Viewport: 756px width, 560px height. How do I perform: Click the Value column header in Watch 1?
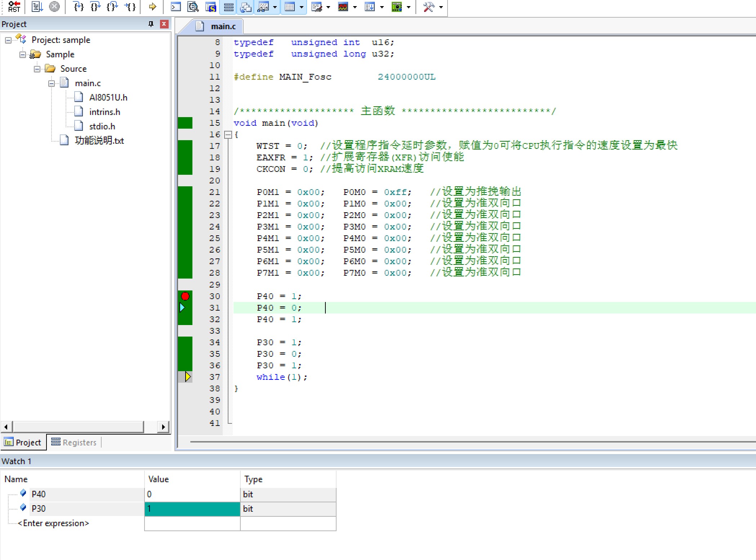(x=158, y=479)
